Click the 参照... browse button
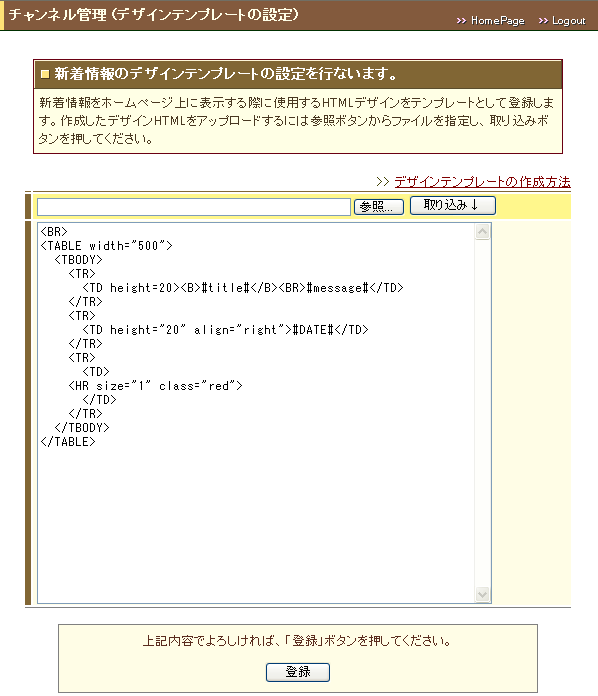This screenshot has width=598, height=696. (x=379, y=207)
